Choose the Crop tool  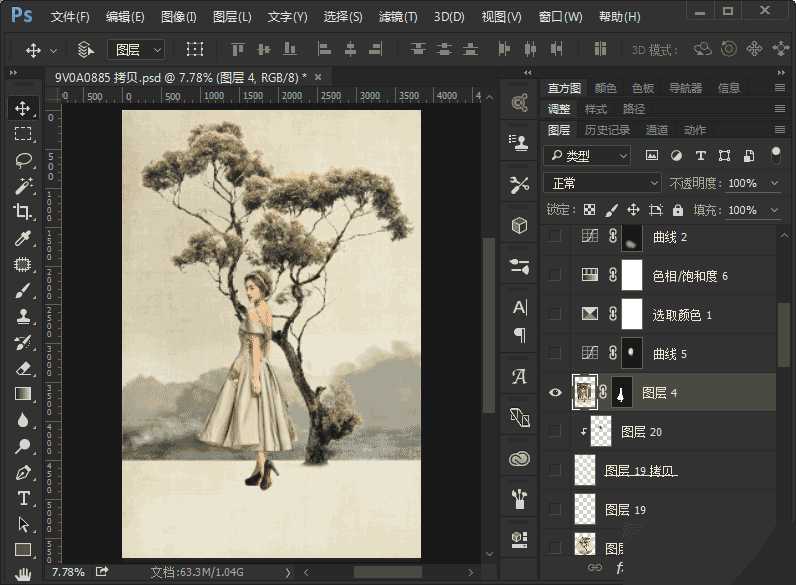(23, 211)
